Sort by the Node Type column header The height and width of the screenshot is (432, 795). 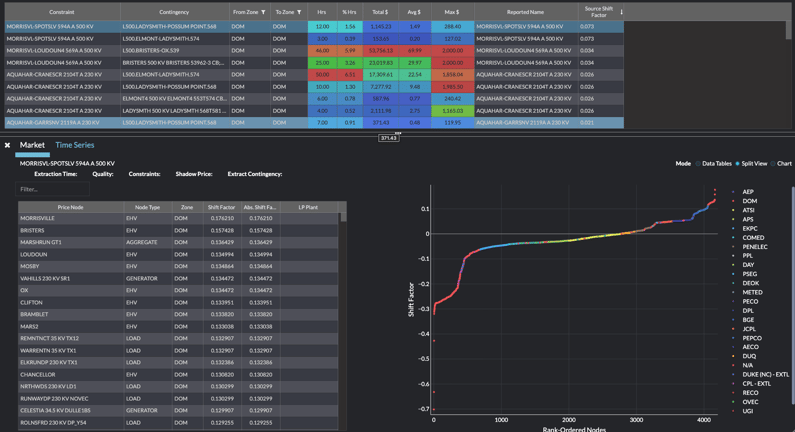point(148,207)
